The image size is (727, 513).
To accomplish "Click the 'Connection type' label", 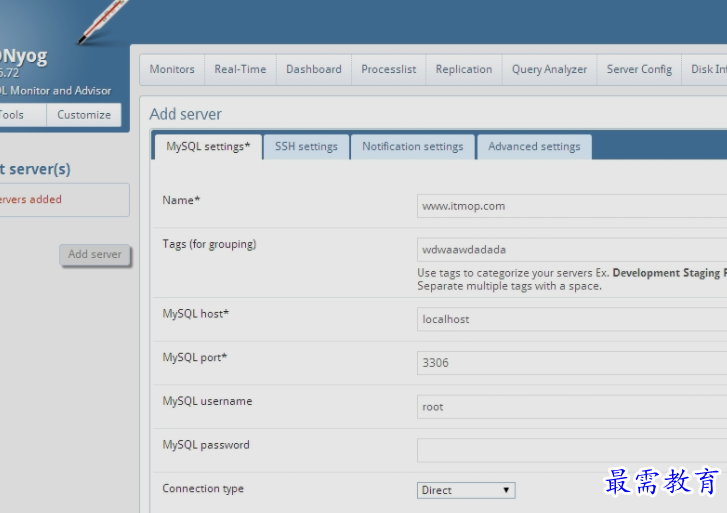I will click(x=203, y=489).
